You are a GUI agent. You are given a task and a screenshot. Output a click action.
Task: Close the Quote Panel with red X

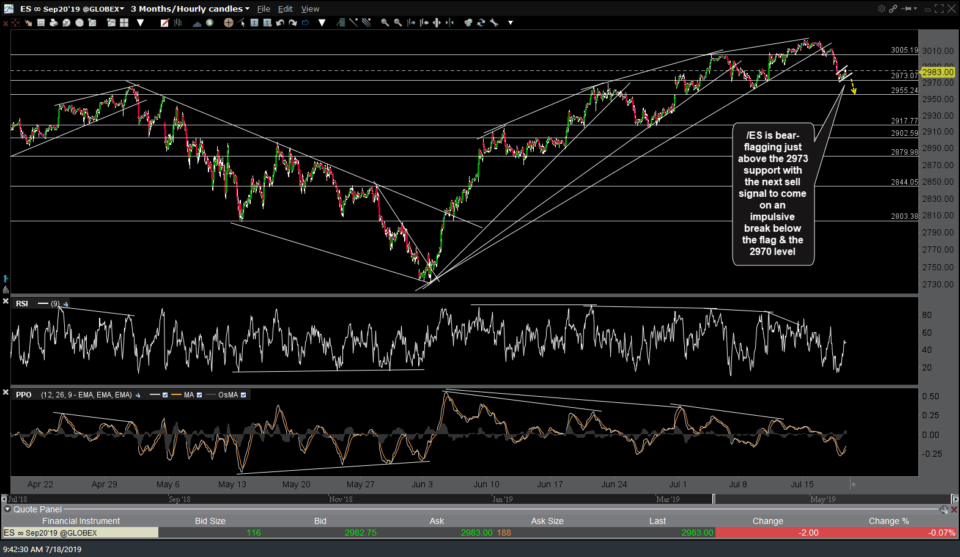(954, 509)
